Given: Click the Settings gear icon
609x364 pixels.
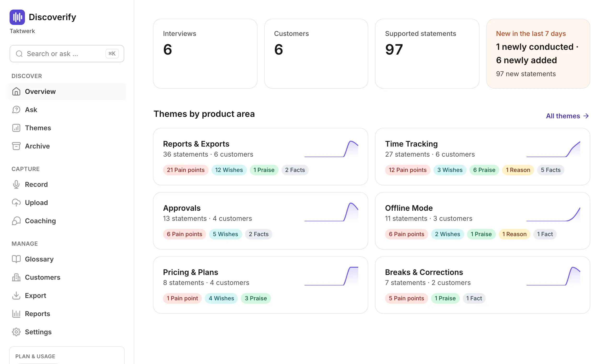Looking at the screenshot, I should 16,332.
